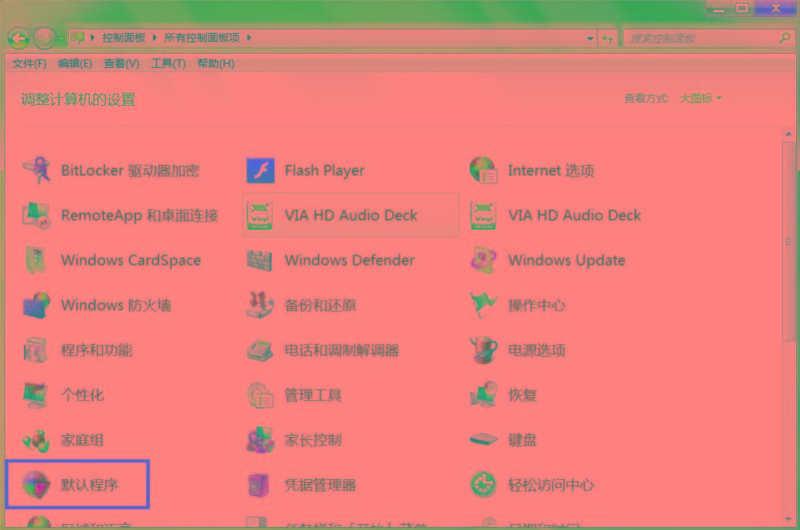800x530 pixels.
Task: Click the scrollbar down arrow
Action: (x=789, y=519)
